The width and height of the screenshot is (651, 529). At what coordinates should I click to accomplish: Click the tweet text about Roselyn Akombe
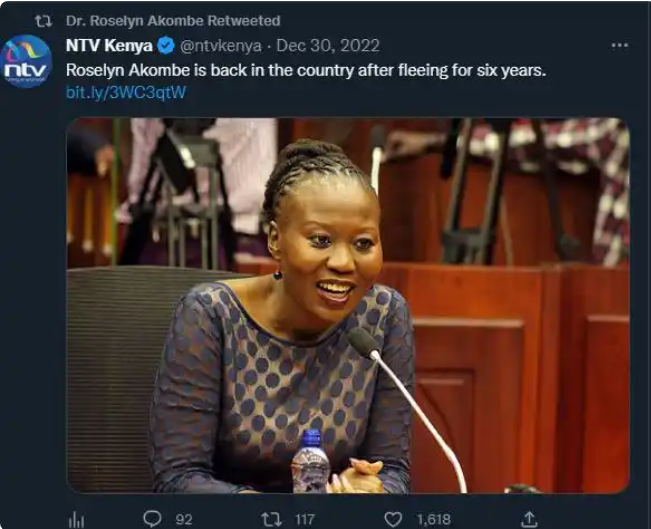pos(306,70)
